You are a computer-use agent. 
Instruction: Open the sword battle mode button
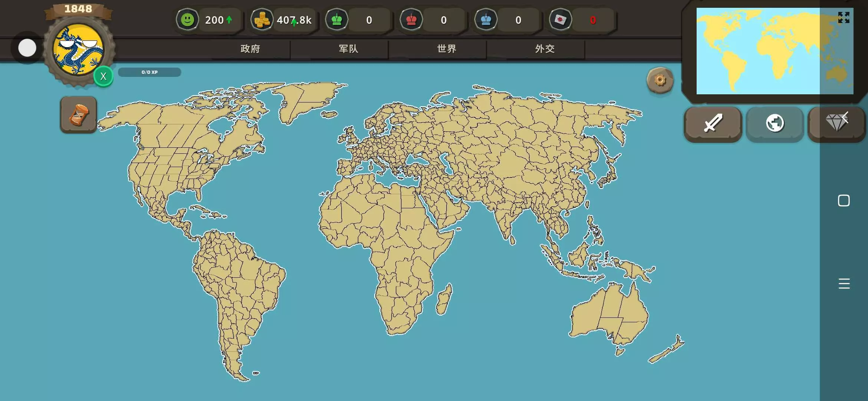713,123
